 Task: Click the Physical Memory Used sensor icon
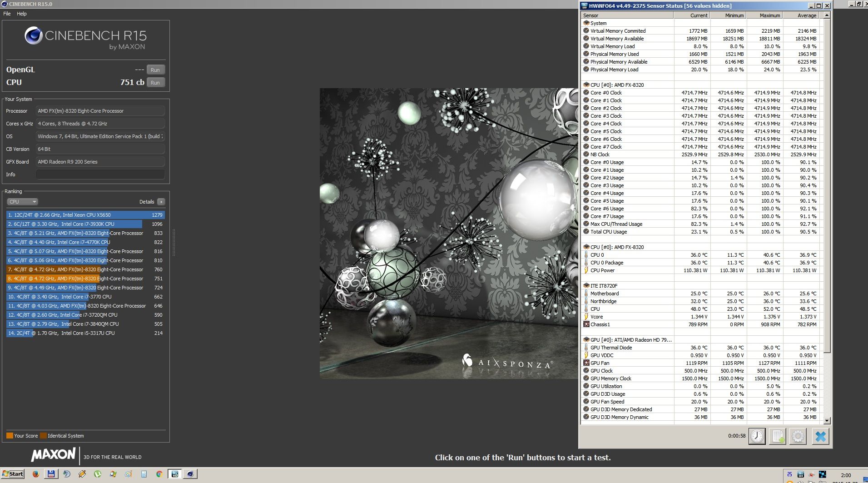click(586, 54)
